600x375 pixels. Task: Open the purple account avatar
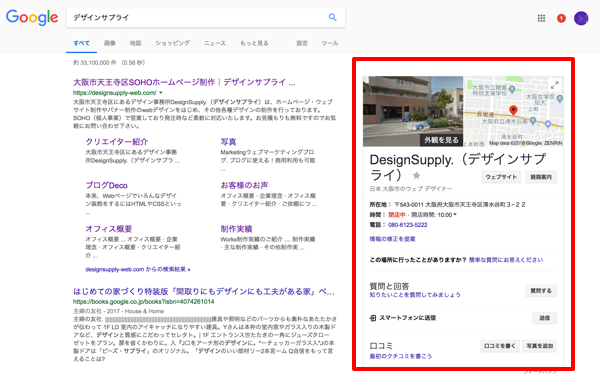581,18
